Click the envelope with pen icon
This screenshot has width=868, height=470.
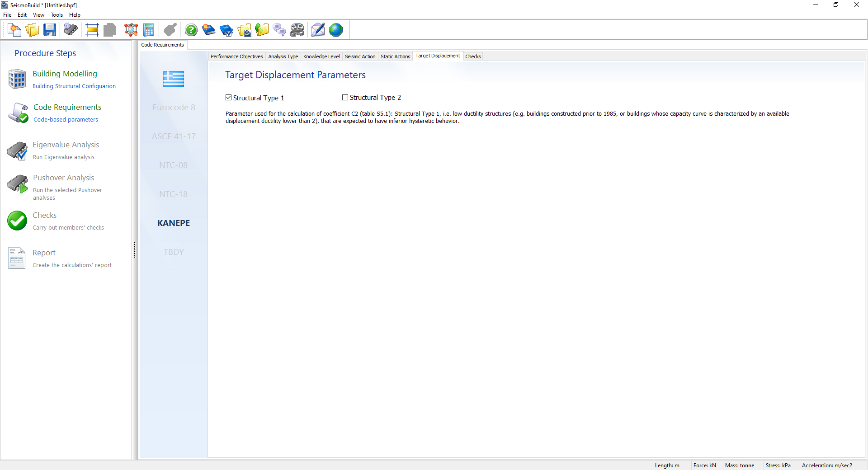pyautogui.click(x=318, y=30)
